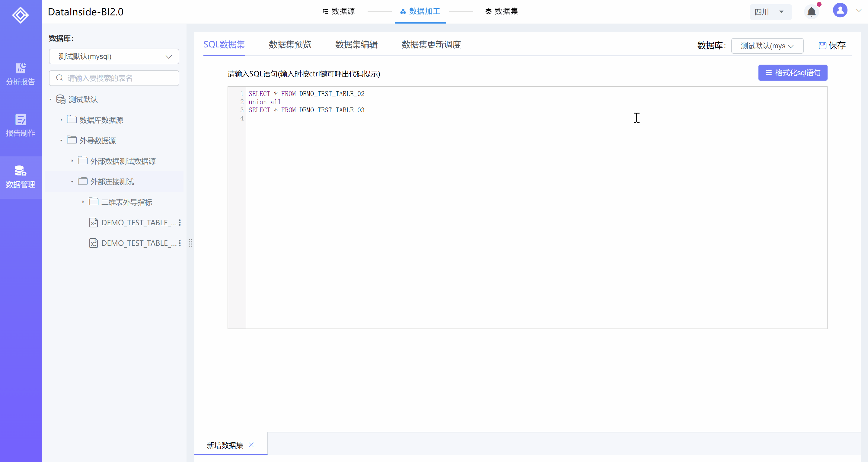Click the search magnifier icon in table search

coord(60,78)
